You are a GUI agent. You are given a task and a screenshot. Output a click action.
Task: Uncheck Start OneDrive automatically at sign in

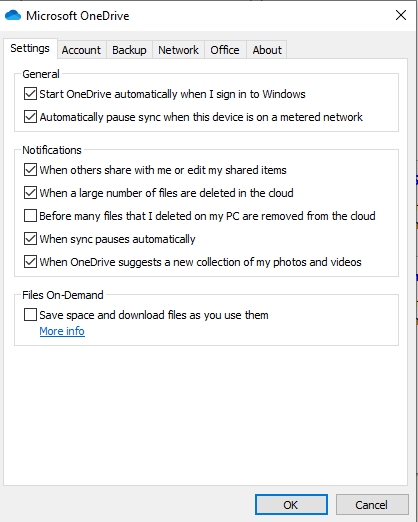click(x=30, y=94)
